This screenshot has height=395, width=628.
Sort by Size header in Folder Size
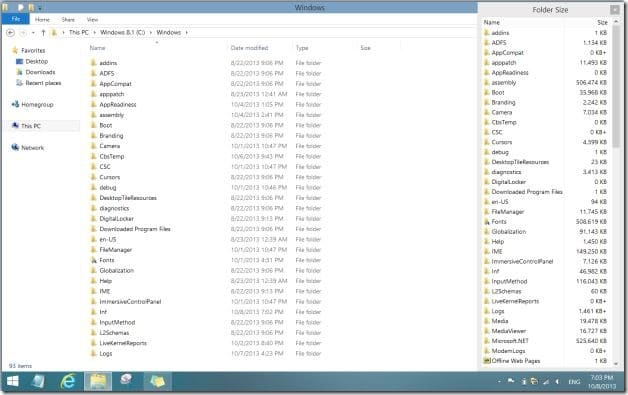[x=602, y=22]
